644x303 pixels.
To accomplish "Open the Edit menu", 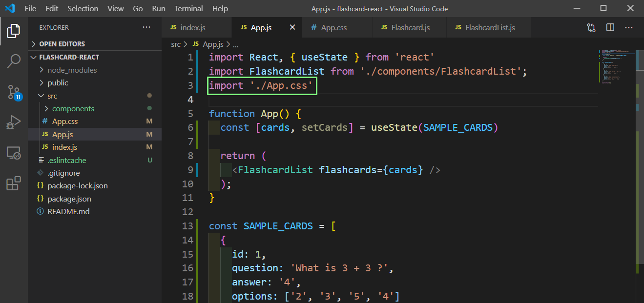I will [52, 9].
